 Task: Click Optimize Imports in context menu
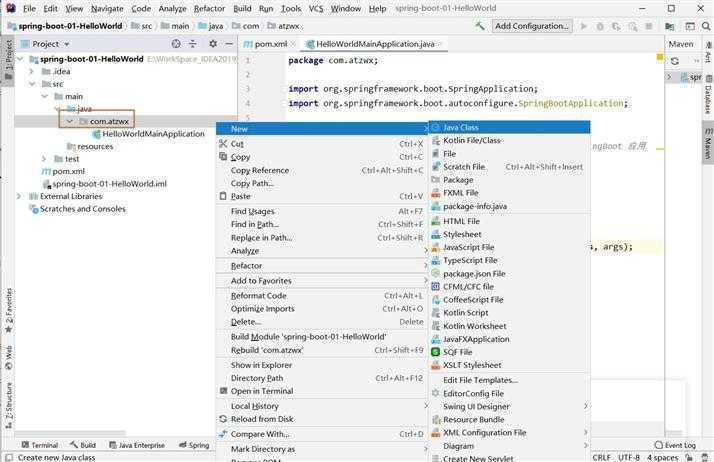pyautogui.click(x=321, y=309)
